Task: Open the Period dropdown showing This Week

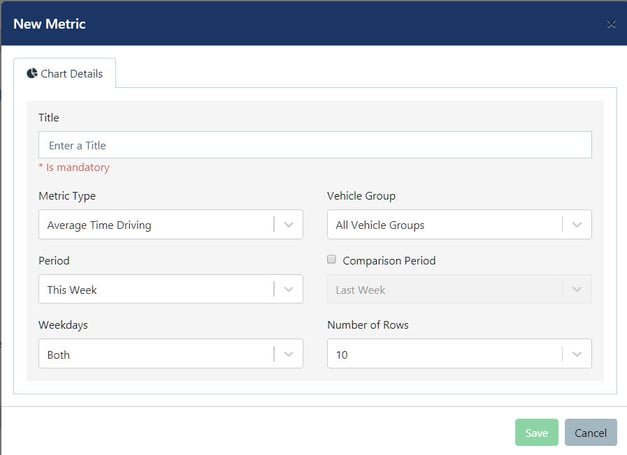Action: pos(171,289)
